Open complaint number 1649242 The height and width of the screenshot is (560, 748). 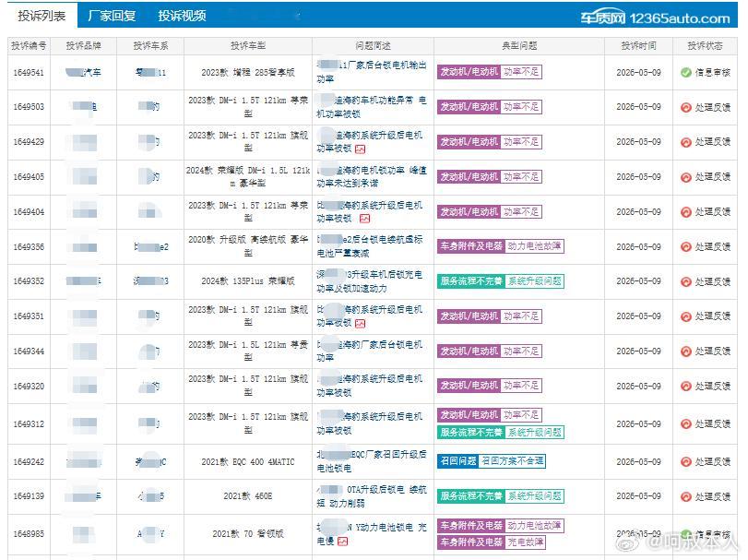coord(29,461)
